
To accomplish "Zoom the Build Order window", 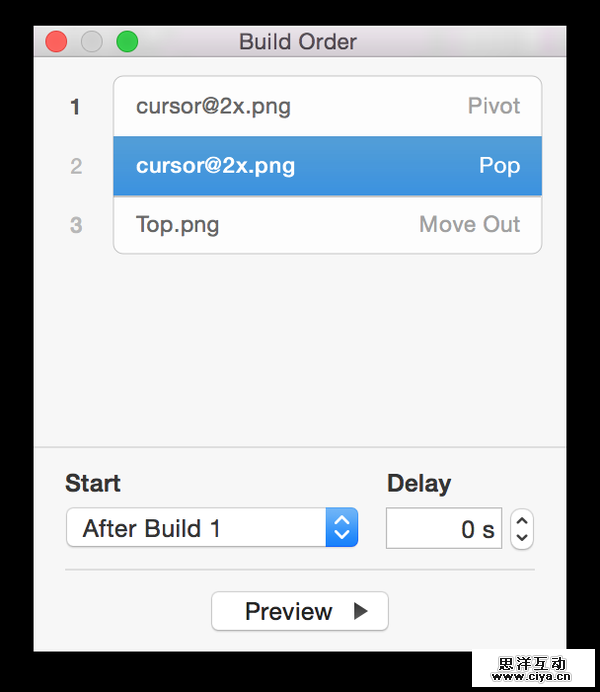I will (127, 42).
